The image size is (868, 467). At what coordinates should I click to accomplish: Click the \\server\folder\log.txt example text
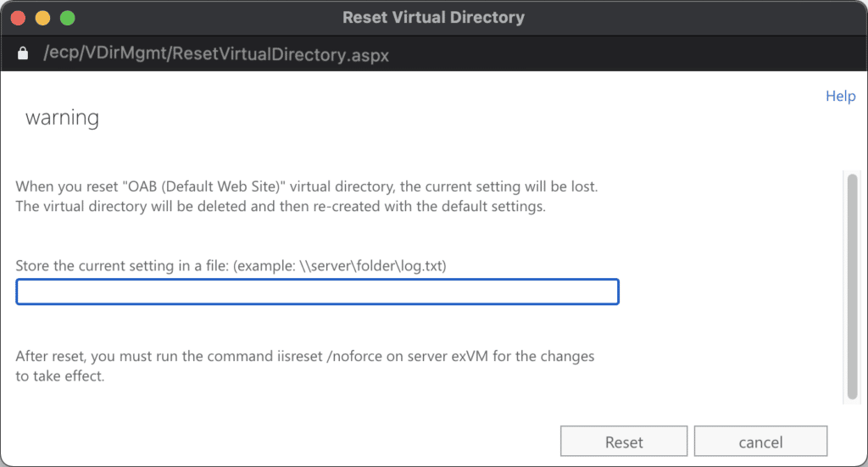coord(373,265)
